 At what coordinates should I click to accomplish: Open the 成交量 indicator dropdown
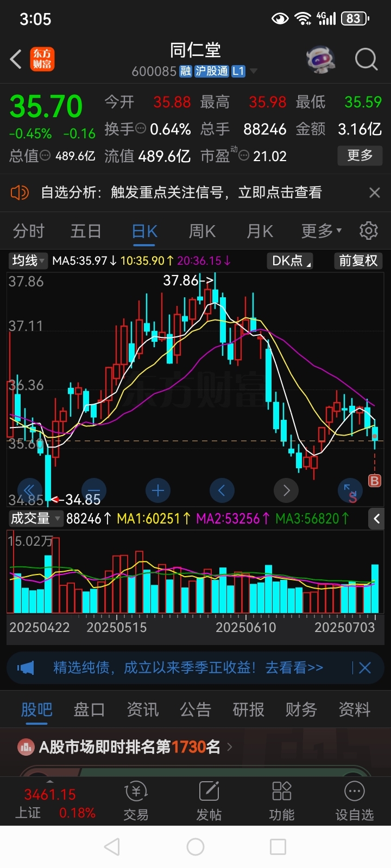pos(36,519)
